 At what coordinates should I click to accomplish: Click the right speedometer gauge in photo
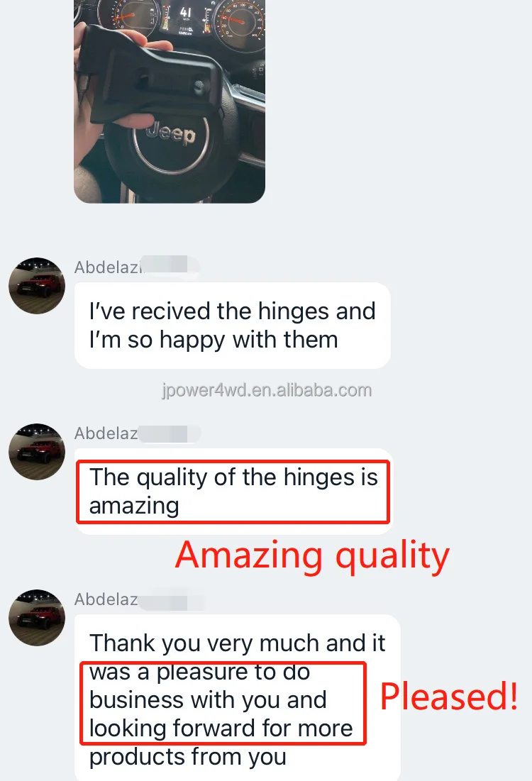click(239, 20)
